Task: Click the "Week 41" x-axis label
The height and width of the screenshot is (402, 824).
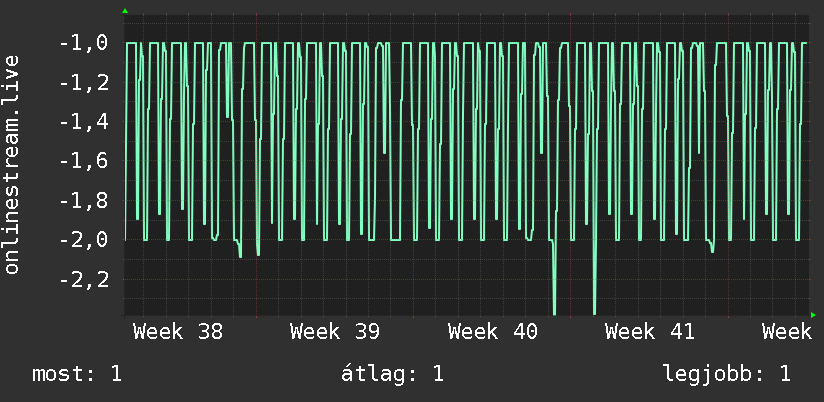Action: pos(650,332)
